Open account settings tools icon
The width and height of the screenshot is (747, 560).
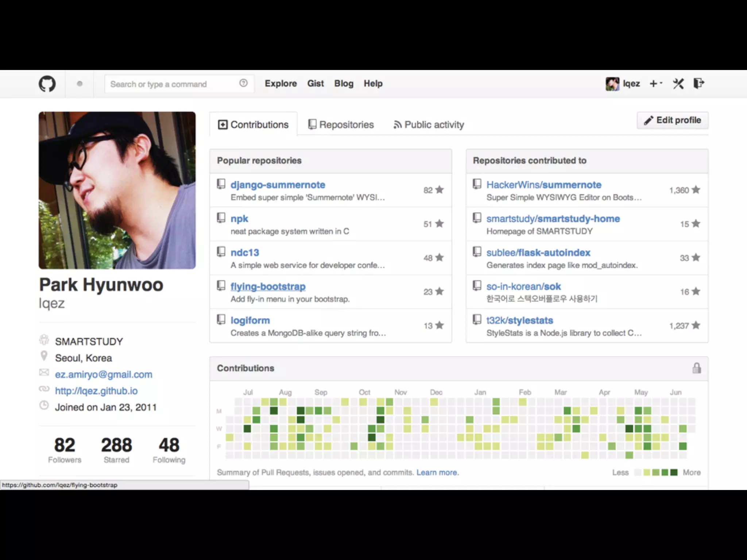click(678, 84)
